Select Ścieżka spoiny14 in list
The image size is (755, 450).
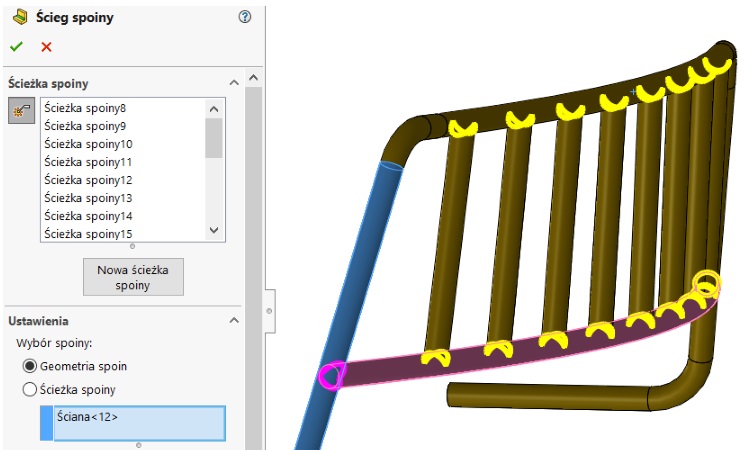click(x=88, y=216)
